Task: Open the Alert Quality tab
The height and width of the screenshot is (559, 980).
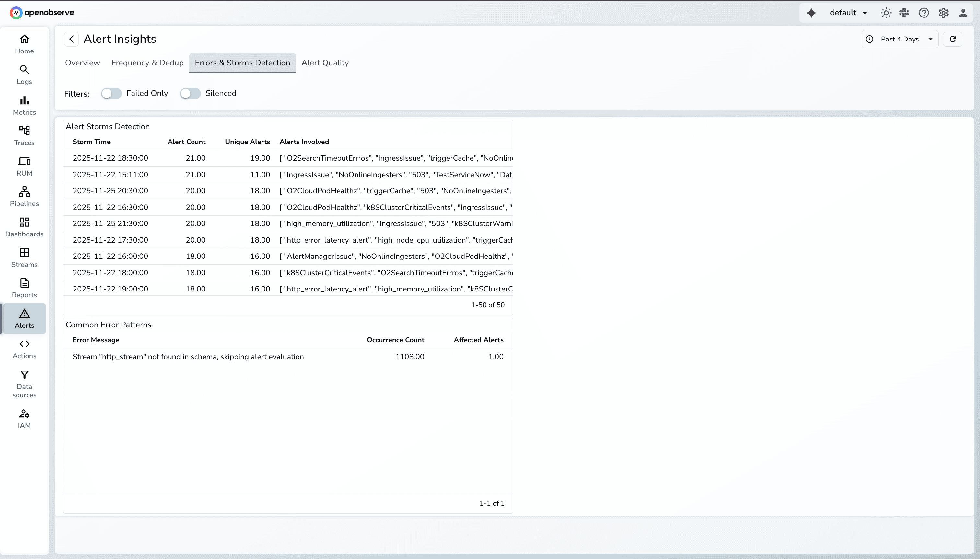Action: pos(325,63)
